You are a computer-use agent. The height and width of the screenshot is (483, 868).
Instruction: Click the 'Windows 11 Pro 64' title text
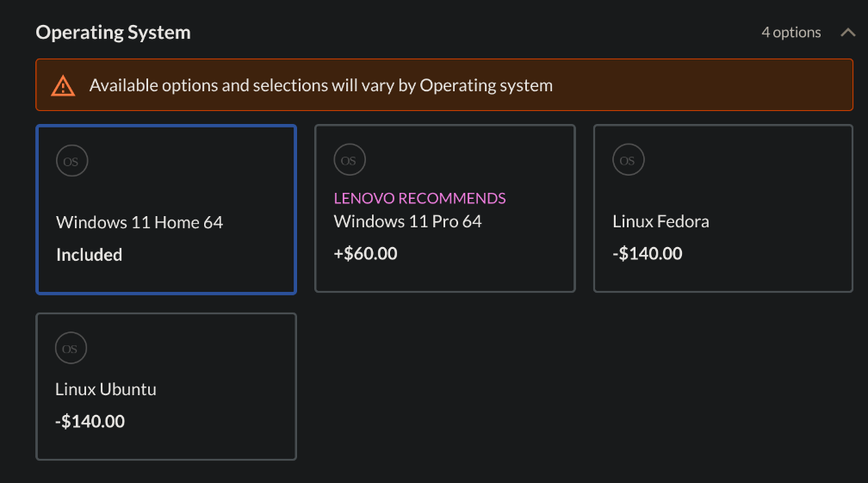point(407,221)
